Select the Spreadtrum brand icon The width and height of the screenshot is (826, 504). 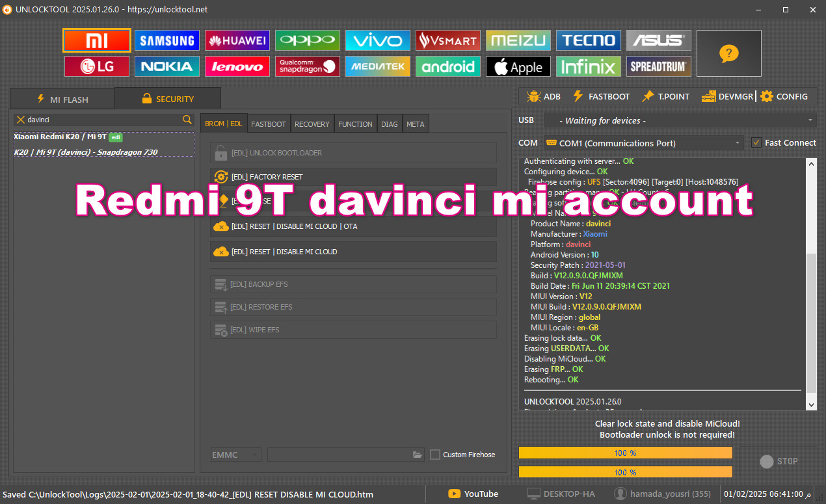659,66
